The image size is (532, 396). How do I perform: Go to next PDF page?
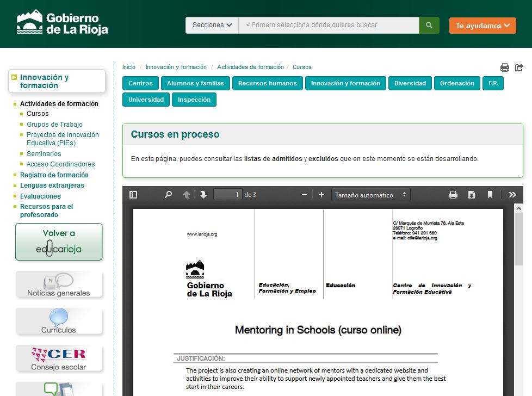pyautogui.click(x=203, y=195)
